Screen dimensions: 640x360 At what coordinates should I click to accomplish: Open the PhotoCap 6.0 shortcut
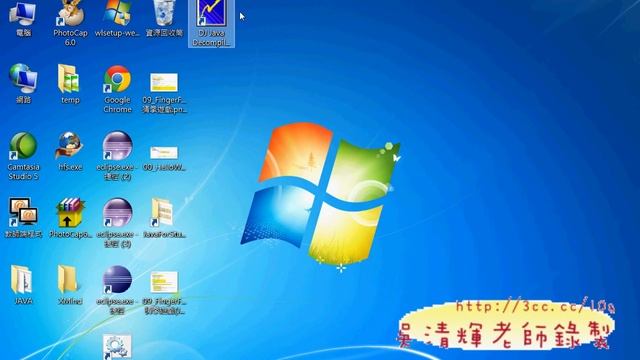click(x=70, y=22)
